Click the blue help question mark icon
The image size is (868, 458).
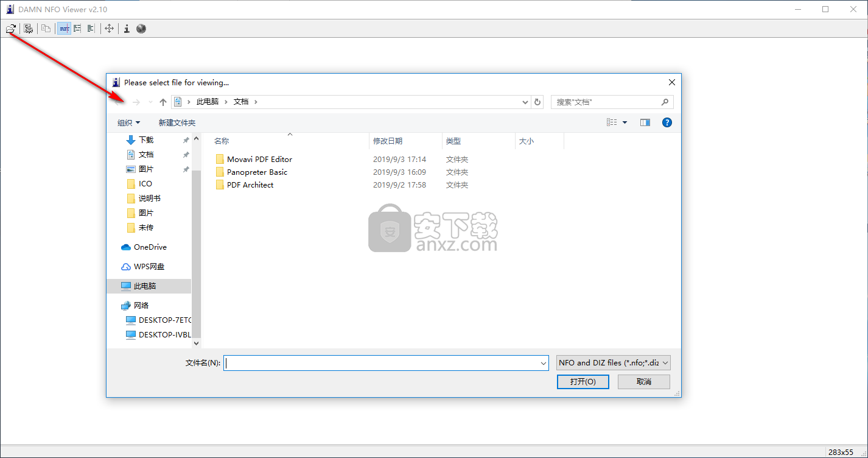[667, 122]
